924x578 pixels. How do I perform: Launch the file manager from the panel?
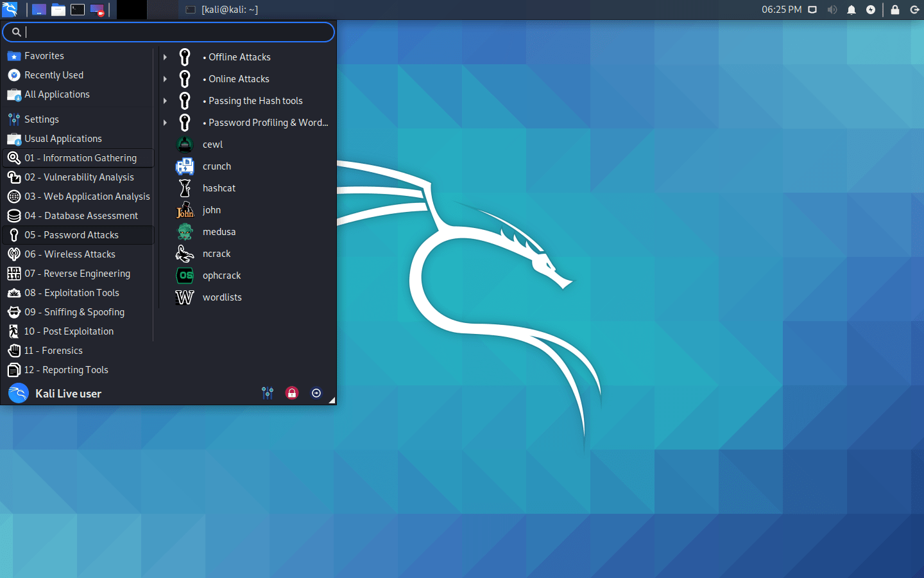pos(58,10)
